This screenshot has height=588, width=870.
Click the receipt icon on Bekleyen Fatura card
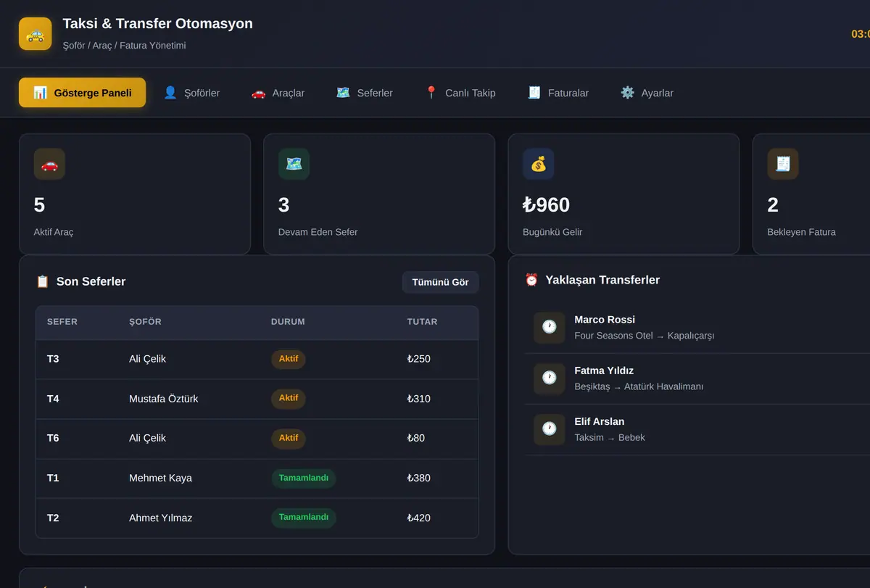coord(783,165)
